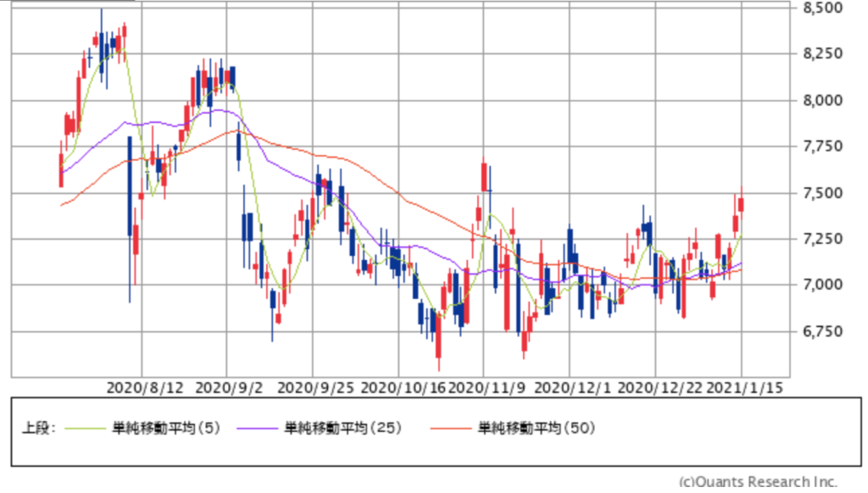Click the Quants Research Inc. copyright text
The height and width of the screenshot is (493, 868).
click(758, 481)
